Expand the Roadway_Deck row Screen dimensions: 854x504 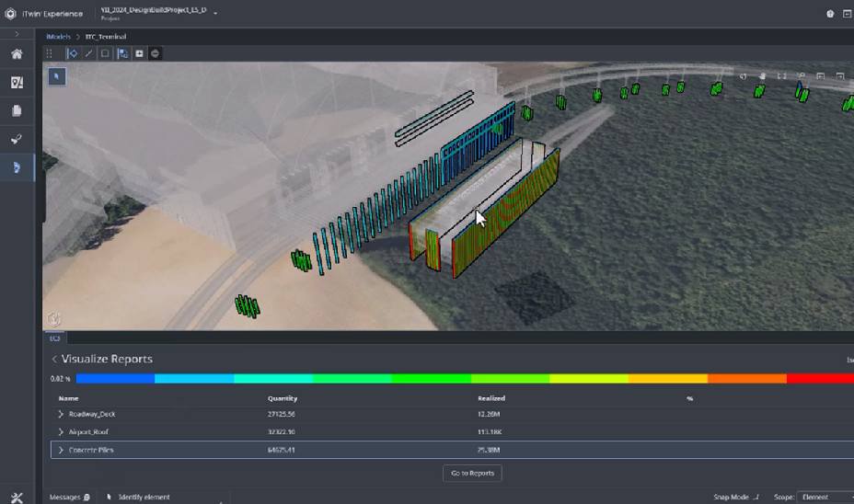coord(62,414)
